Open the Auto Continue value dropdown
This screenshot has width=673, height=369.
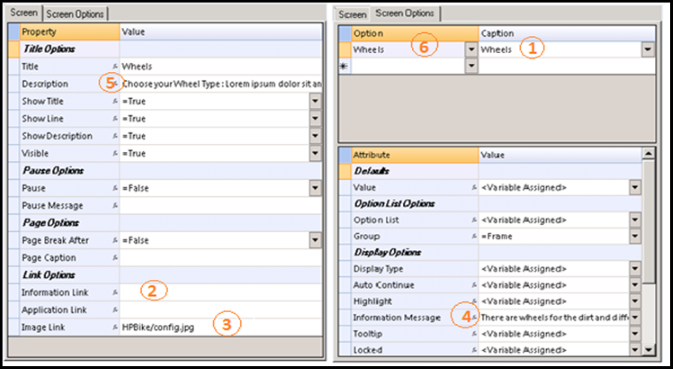click(635, 285)
